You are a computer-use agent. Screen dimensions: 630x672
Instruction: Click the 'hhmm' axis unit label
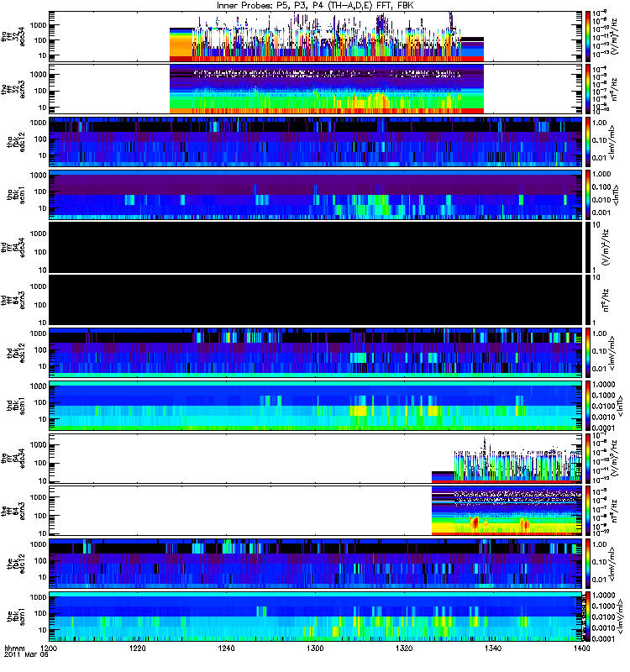pyautogui.click(x=14, y=648)
